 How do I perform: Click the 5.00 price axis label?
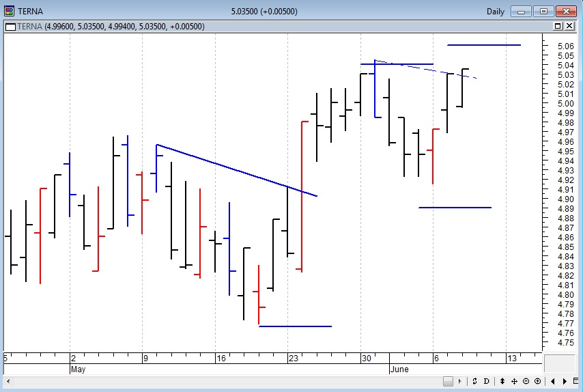tap(565, 103)
